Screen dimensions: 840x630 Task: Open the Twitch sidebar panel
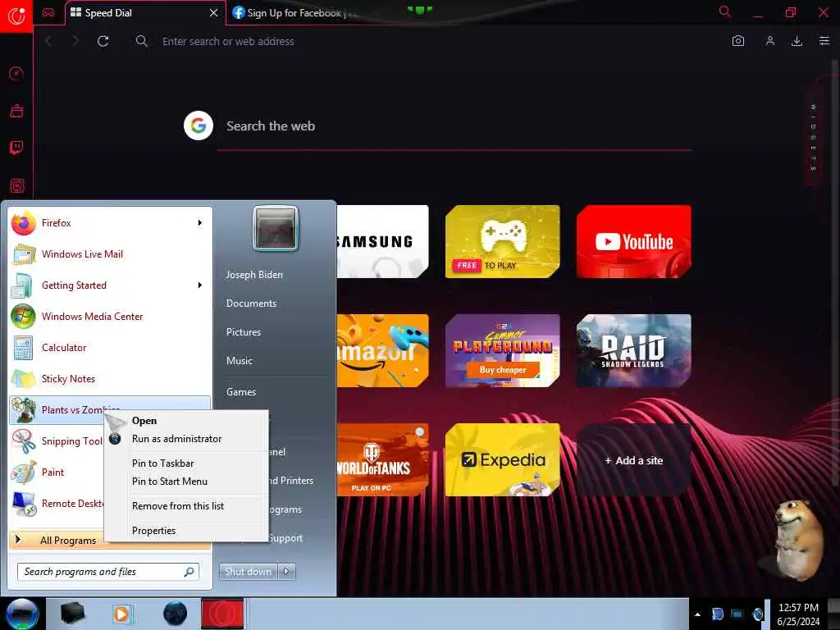pyautogui.click(x=16, y=148)
